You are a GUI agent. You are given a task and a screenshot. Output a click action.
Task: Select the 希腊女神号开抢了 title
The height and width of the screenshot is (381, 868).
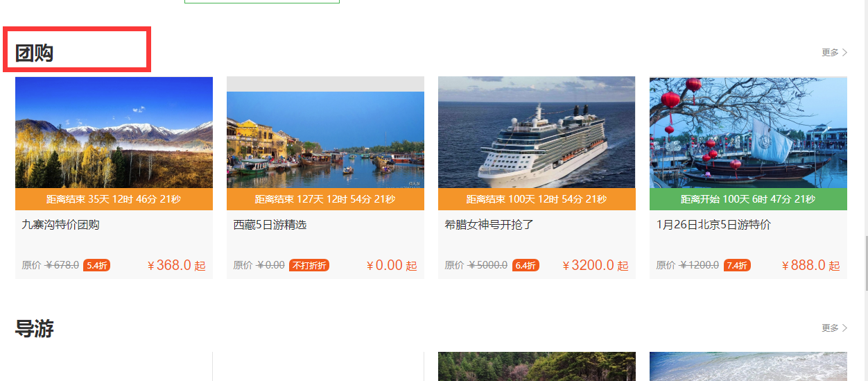[489, 225]
